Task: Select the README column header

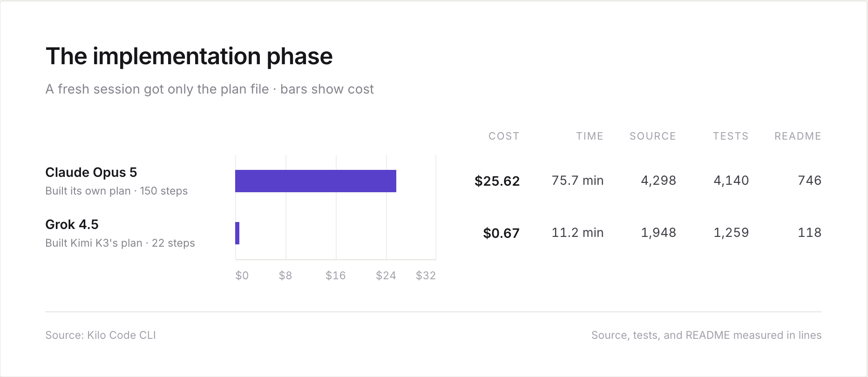Action: (798, 136)
